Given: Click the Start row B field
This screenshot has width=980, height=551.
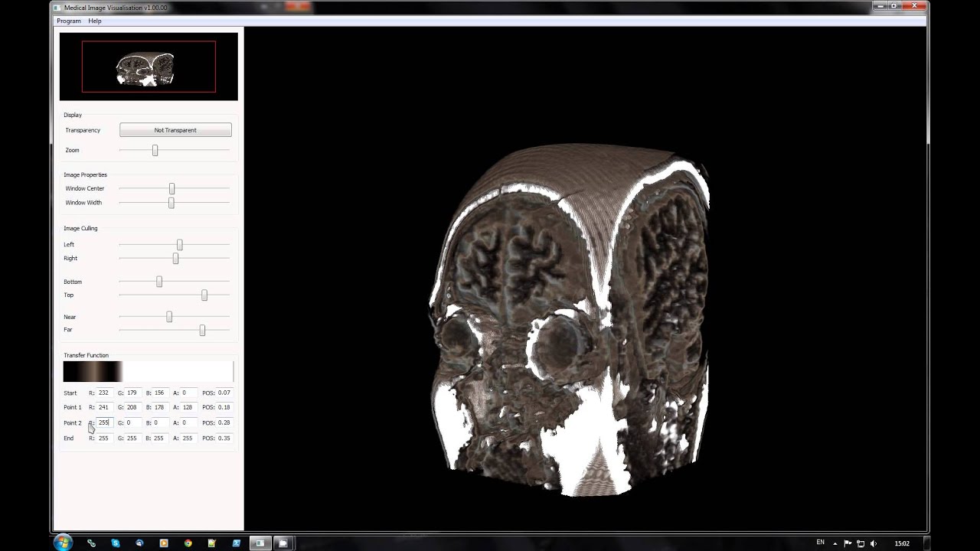Looking at the screenshot, I should [161, 393].
